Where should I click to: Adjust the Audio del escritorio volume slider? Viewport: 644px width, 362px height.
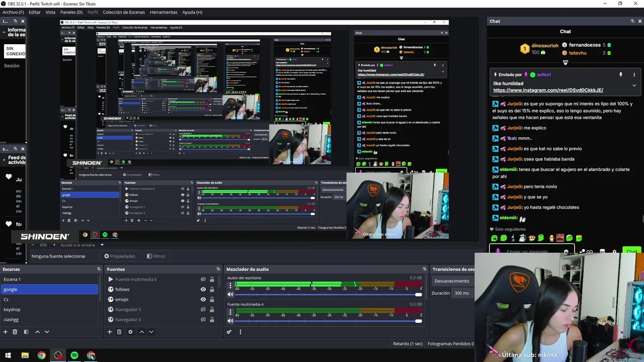[x=329, y=295]
